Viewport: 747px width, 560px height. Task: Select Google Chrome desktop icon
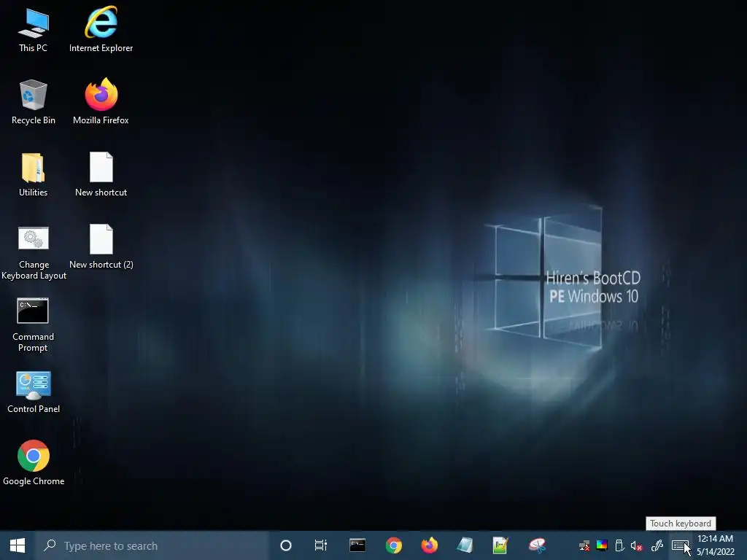click(34, 463)
